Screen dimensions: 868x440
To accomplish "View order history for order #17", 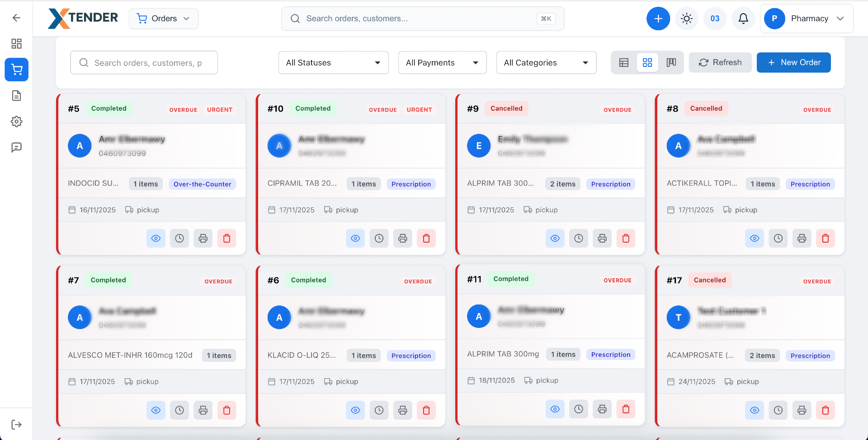I will pyautogui.click(x=778, y=410).
